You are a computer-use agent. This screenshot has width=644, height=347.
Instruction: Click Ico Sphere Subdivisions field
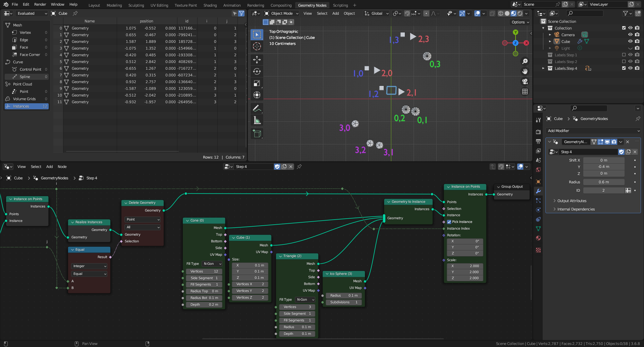[344, 302]
